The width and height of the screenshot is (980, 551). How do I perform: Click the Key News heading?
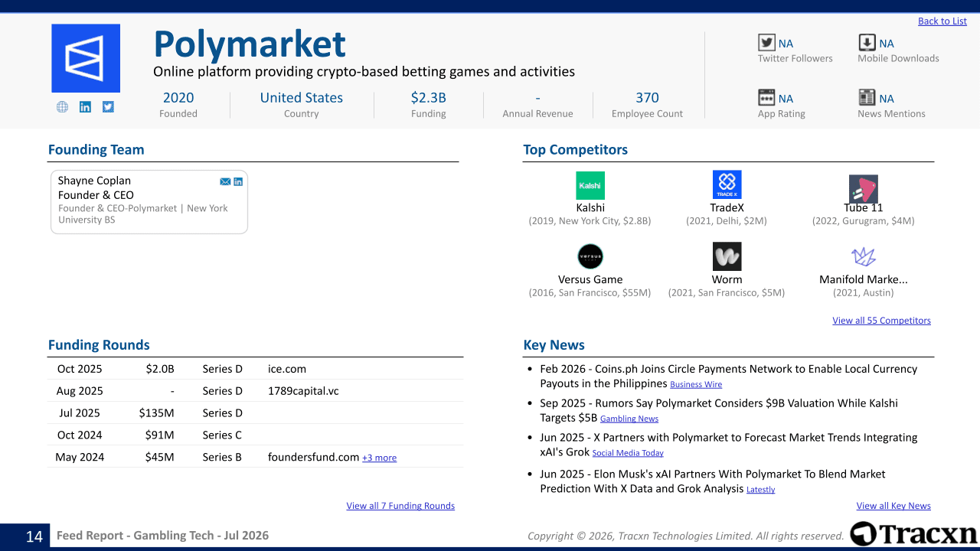[x=554, y=345]
